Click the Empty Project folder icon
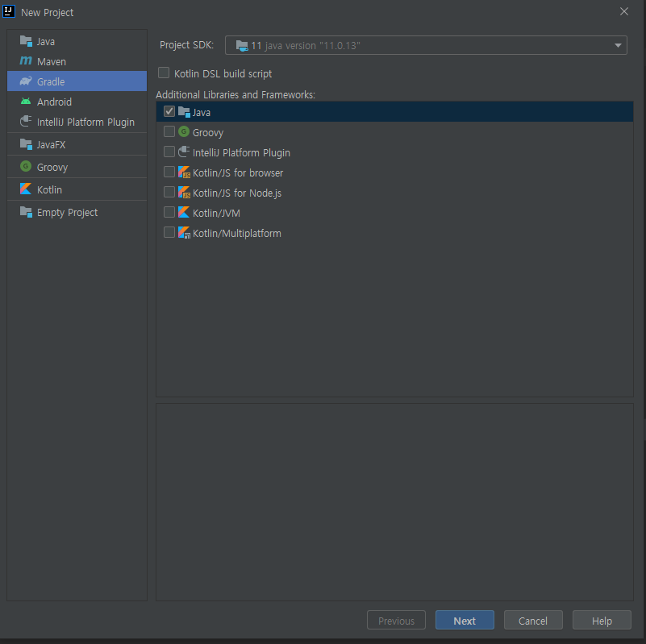 click(26, 212)
